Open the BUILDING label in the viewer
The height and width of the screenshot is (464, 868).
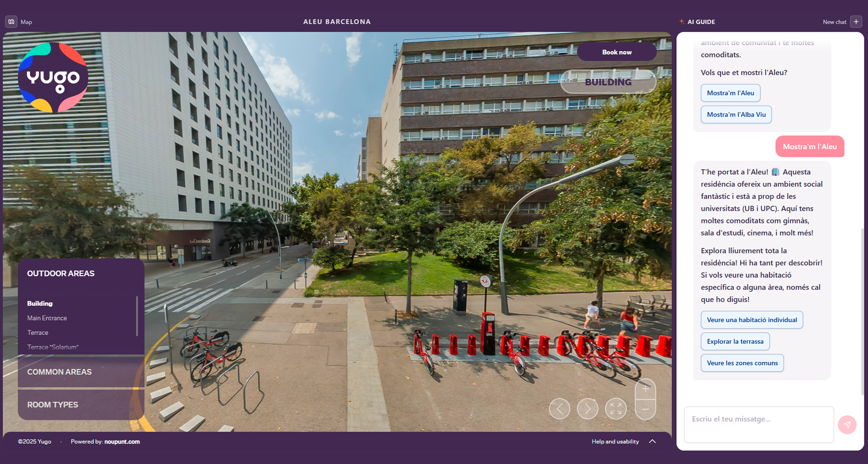click(x=608, y=82)
